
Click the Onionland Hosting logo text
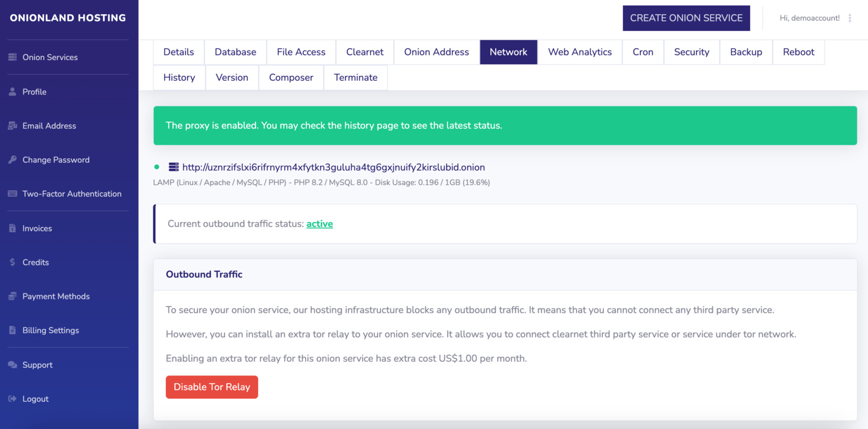point(68,18)
